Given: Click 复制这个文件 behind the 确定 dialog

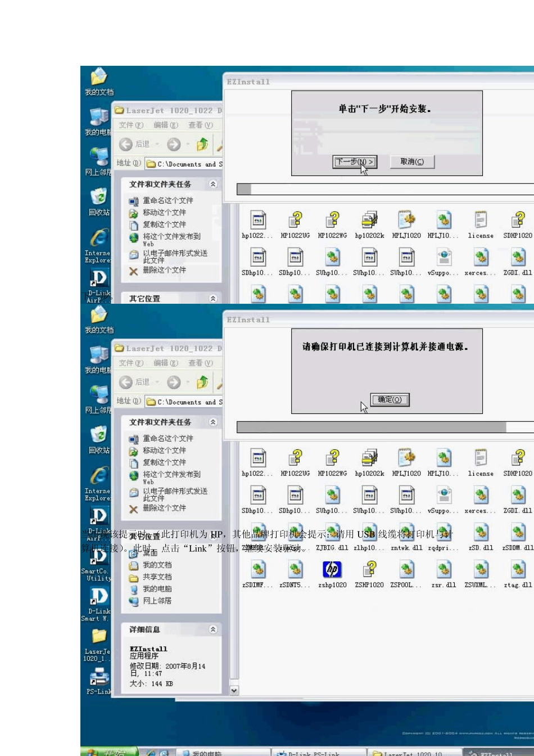Looking at the screenshot, I should click(x=158, y=462).
